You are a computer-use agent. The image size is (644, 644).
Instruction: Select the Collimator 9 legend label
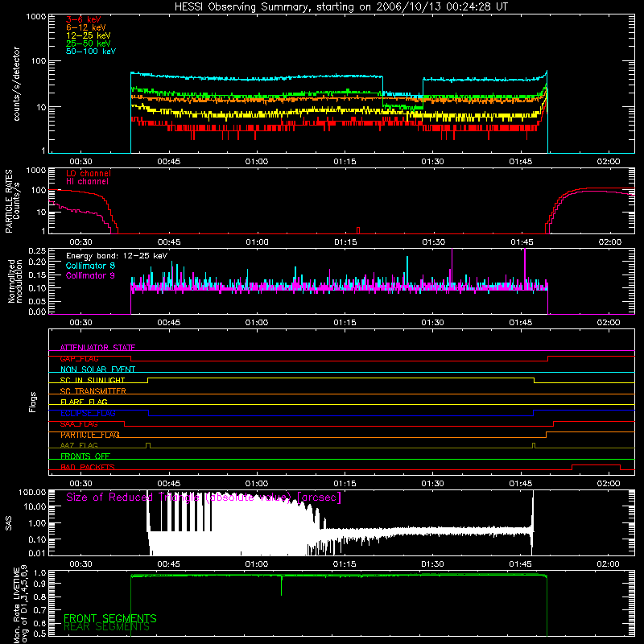pyautogui.click(x=90, y=275)
